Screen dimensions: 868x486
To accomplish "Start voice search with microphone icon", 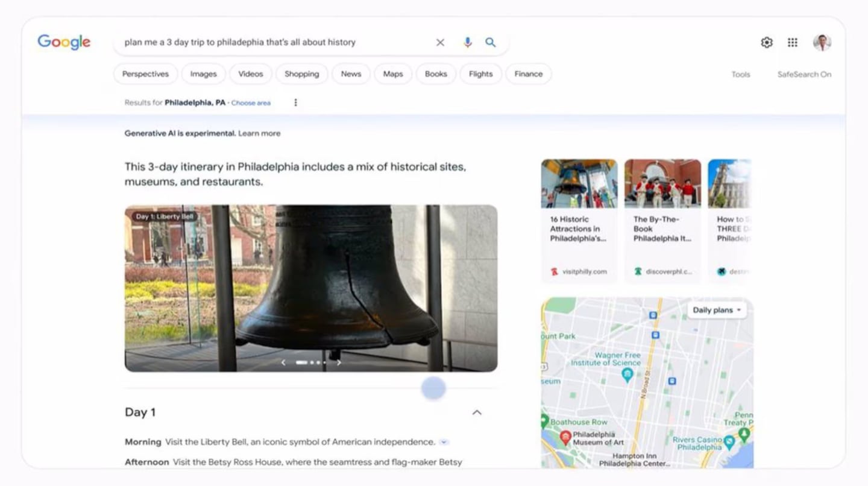I will 467,42.
